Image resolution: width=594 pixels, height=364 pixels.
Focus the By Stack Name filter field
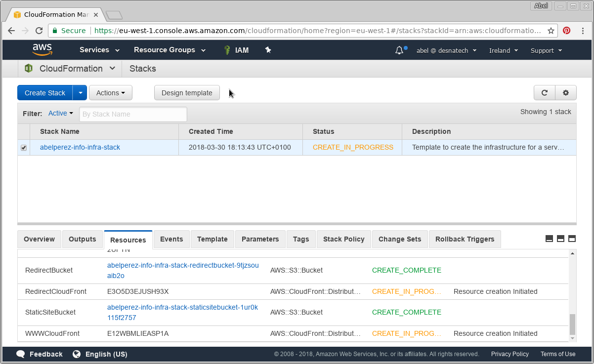tap(133, 114)
